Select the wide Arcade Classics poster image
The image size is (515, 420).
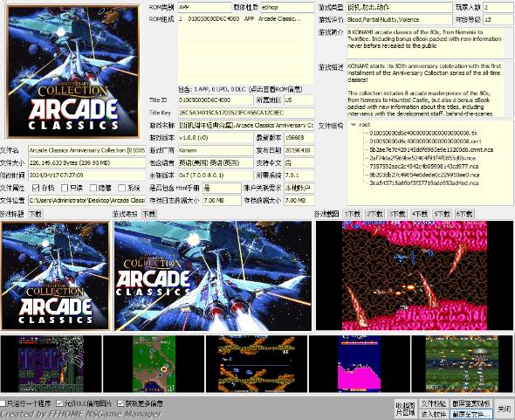click(x=213, y=276)
